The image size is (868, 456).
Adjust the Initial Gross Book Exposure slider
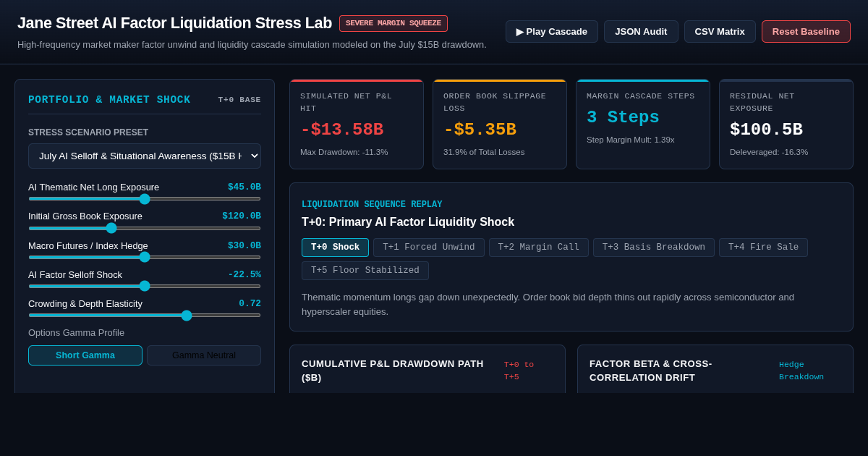coord(145,228)
